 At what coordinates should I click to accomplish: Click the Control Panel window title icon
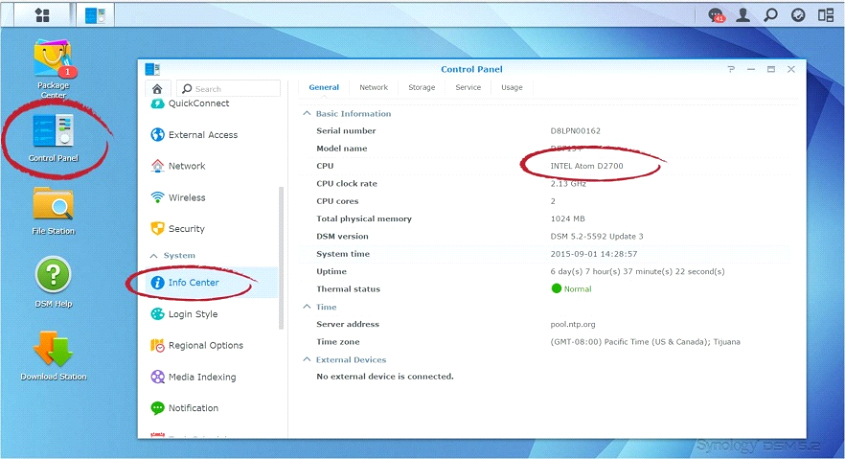coord(152,69)
